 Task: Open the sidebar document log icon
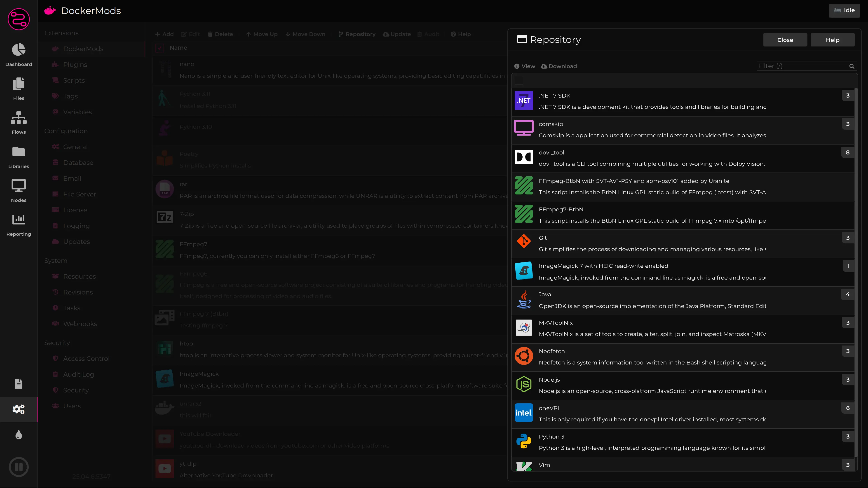19,384
